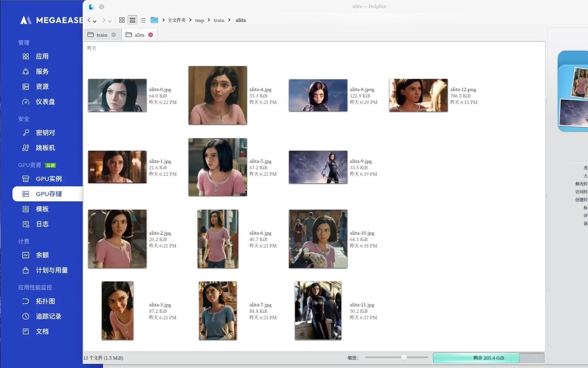This screenshot has height=368, width=588.
Task: Select alita-1.jpg thumbnail
Action: 117,167
